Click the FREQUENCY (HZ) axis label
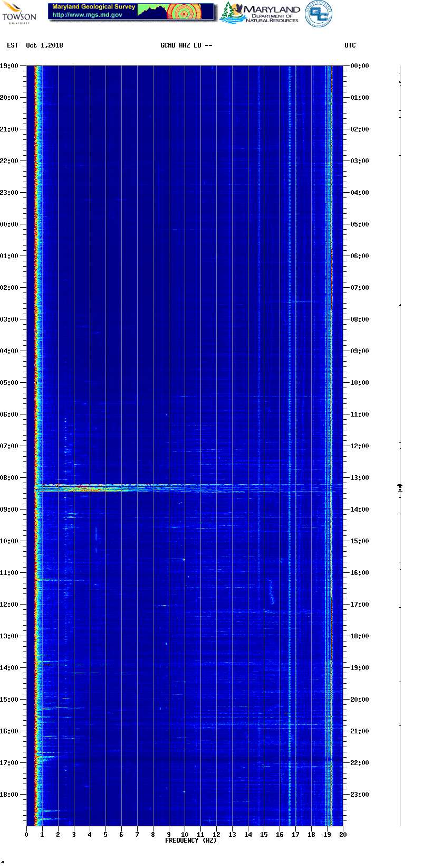 tap(190, 840)
